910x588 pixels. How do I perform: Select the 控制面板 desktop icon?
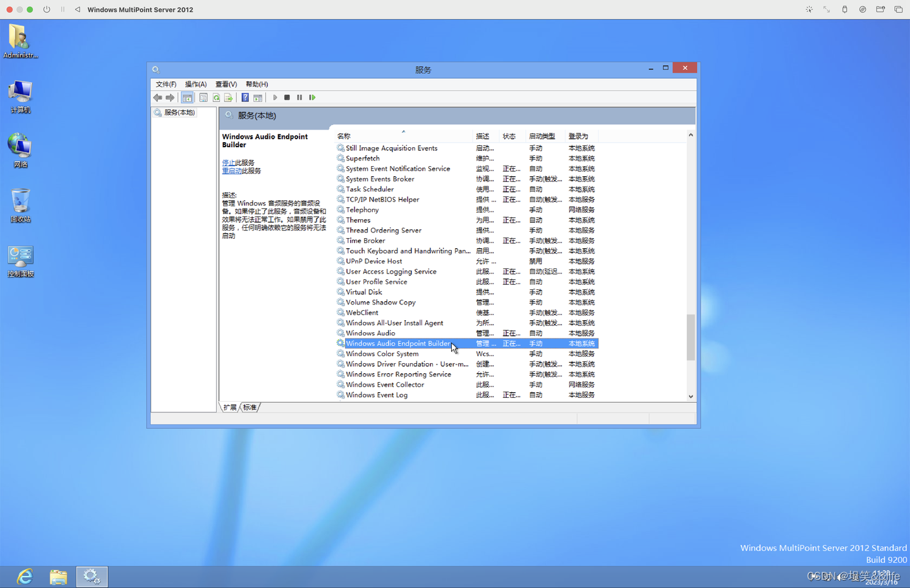(x=20, y=261)
